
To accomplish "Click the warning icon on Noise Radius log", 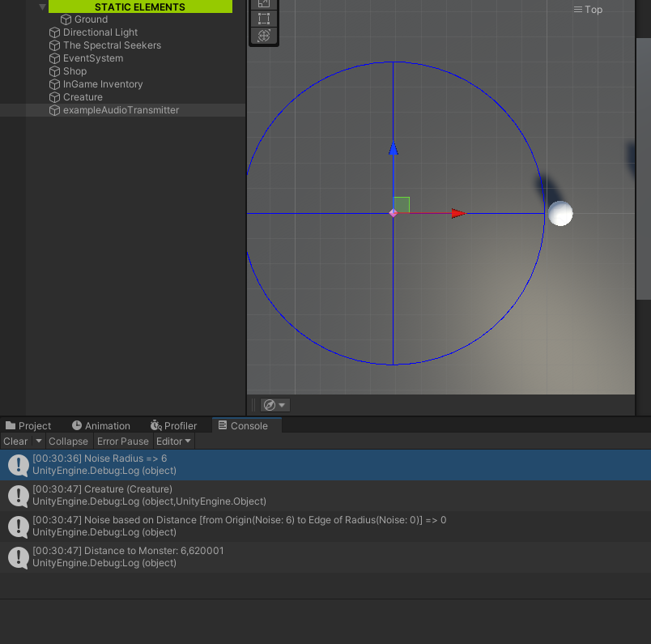I will [18, 464].
